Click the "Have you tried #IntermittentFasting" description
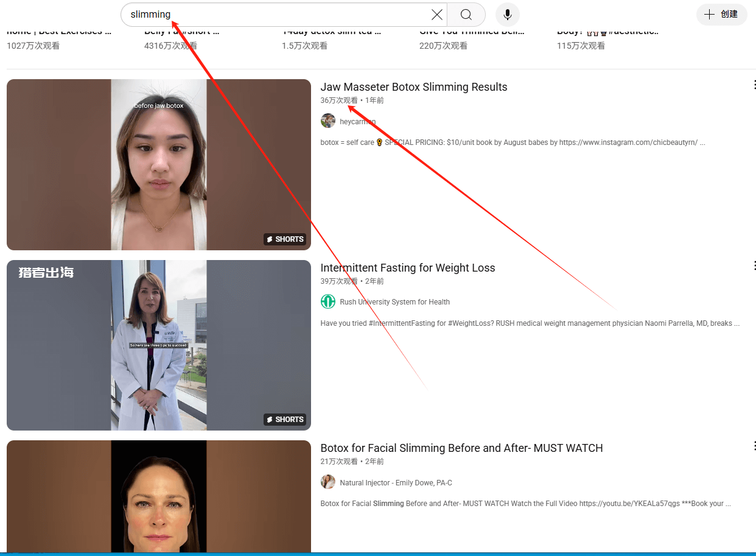 coord(530,323)
